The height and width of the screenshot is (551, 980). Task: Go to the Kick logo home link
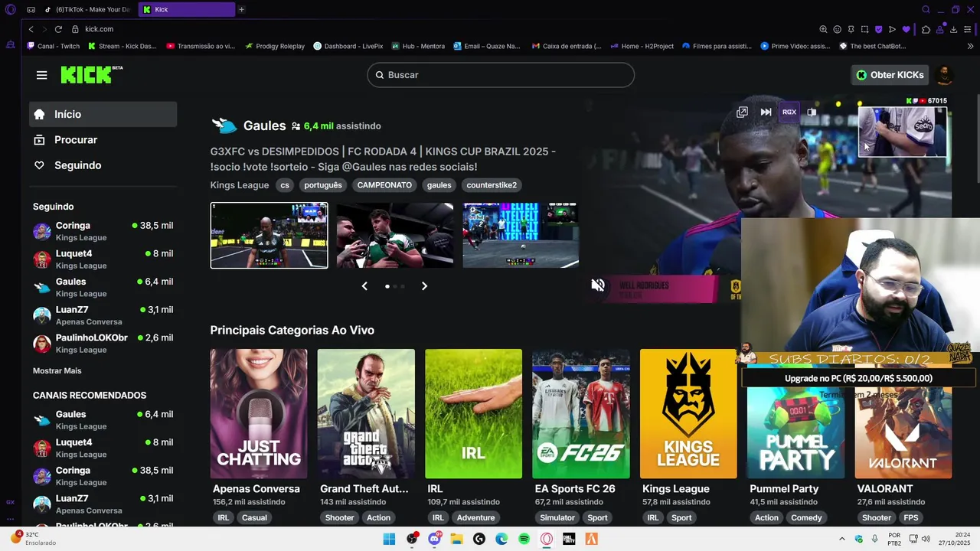[91, 74]
